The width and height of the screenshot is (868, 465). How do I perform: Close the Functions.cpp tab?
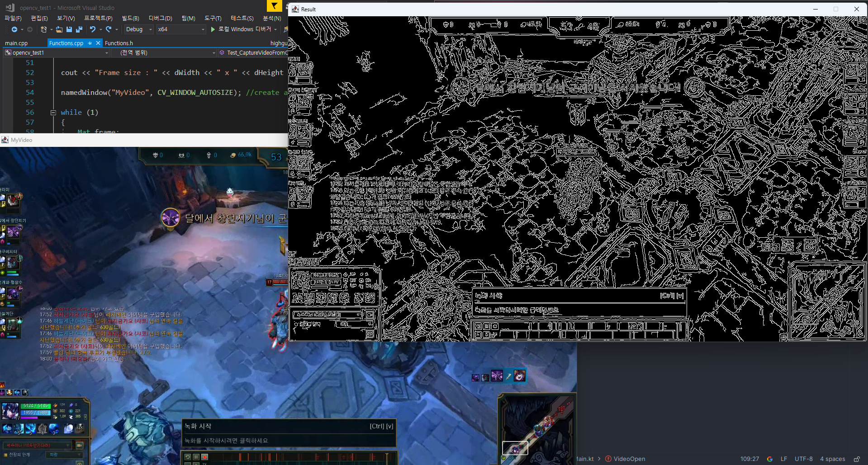coord(98,43)
